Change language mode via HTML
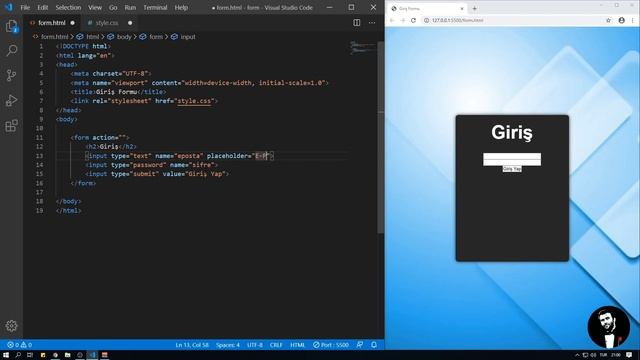 pyautogui.click(x=298, y=345)
